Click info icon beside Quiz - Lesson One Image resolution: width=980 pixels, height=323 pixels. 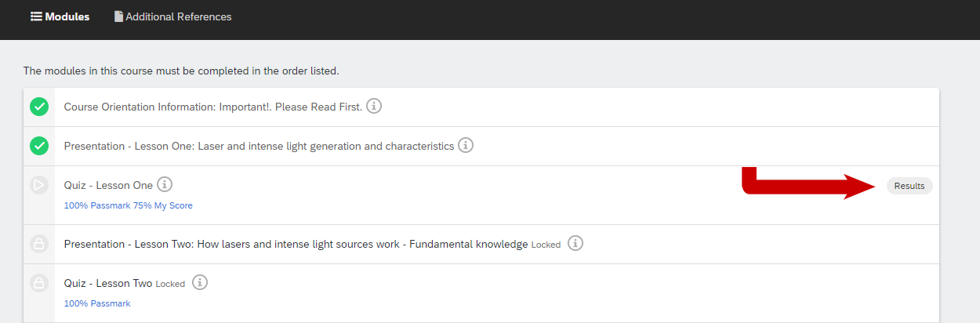coord(164,184)
